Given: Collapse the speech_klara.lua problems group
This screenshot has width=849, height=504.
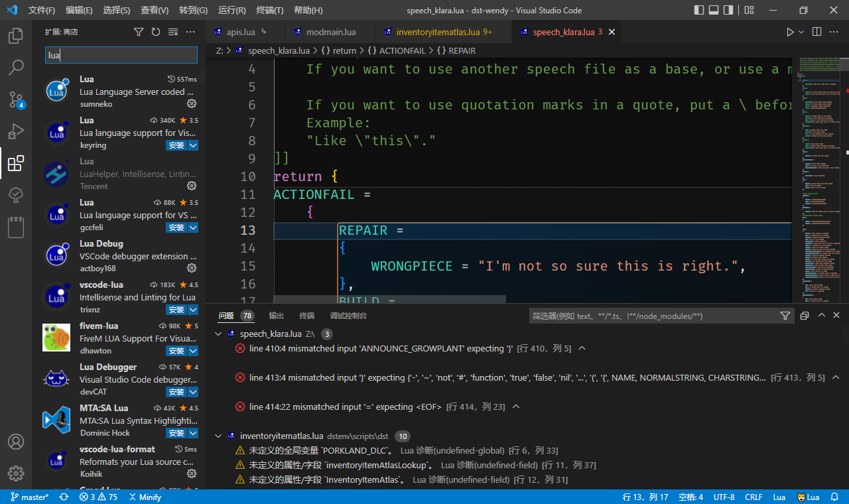Looking at the screenshot, I should [218, 334].
